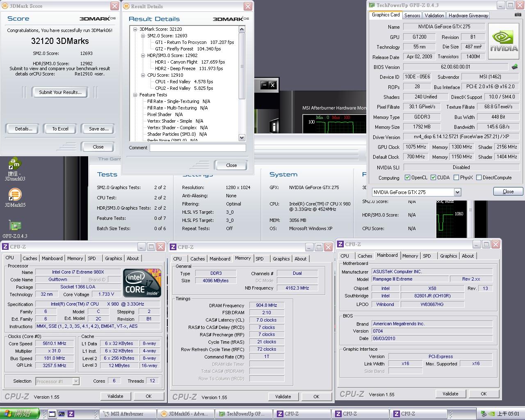Click the Save as... button
This screenshot has width=525, height=420.
pos(99,129)
